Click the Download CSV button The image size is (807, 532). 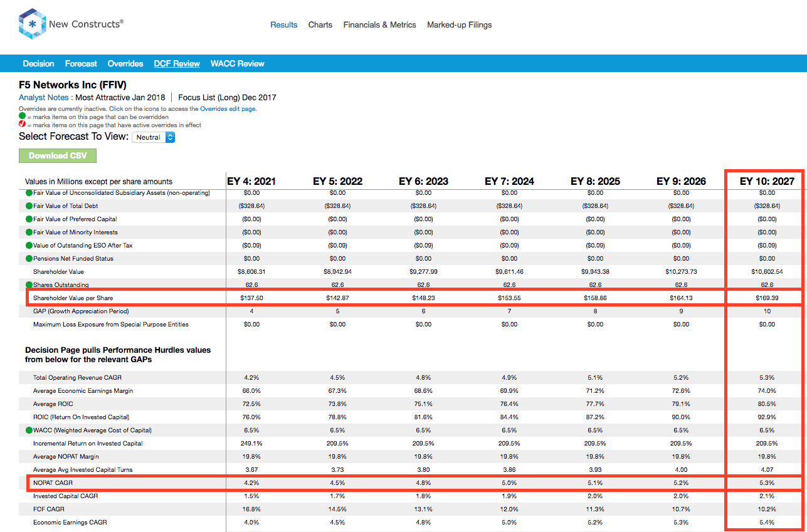[58, 155]
